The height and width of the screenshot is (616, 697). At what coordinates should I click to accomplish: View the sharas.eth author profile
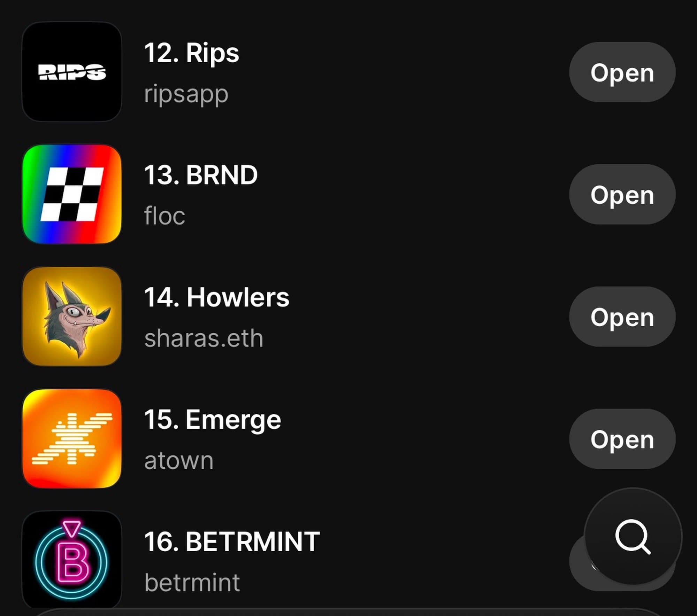pyautogui.click(x=204, y=338)
